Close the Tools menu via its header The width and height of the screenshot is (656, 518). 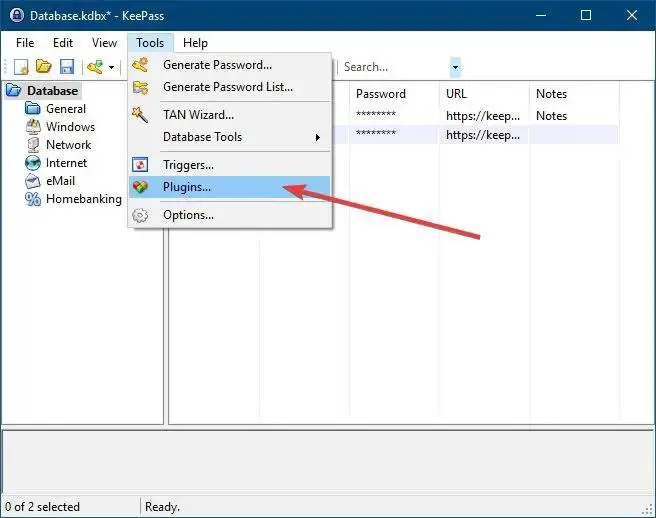click(150, 43)
